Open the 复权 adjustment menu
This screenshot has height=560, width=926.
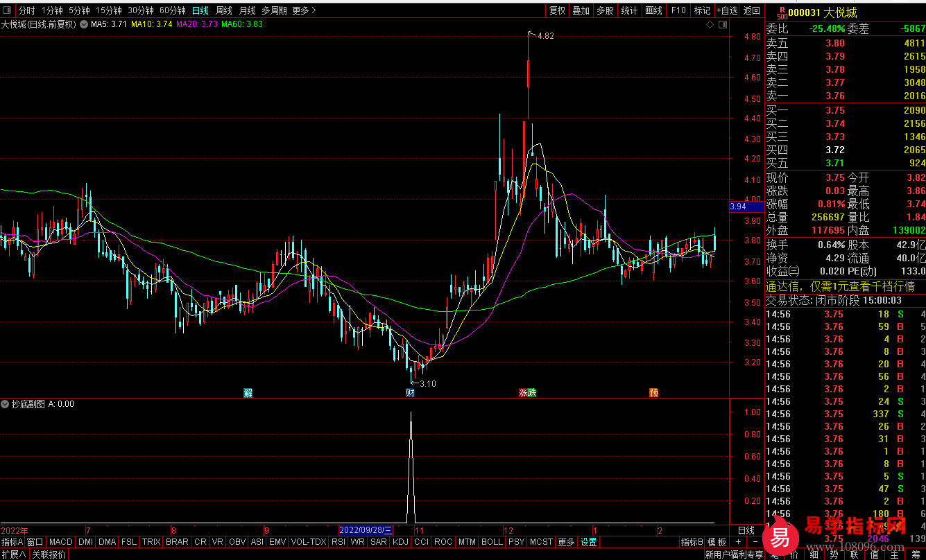coord(558,10)
